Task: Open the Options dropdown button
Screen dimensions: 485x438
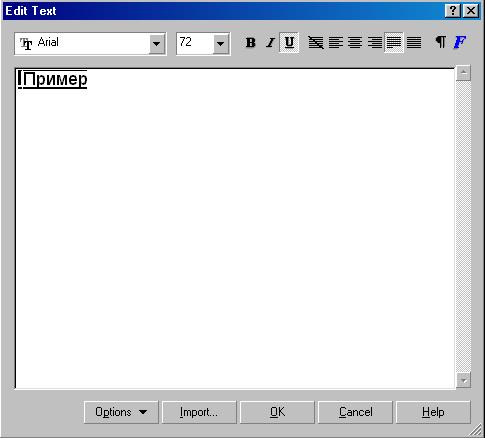Action: point(121,412)
